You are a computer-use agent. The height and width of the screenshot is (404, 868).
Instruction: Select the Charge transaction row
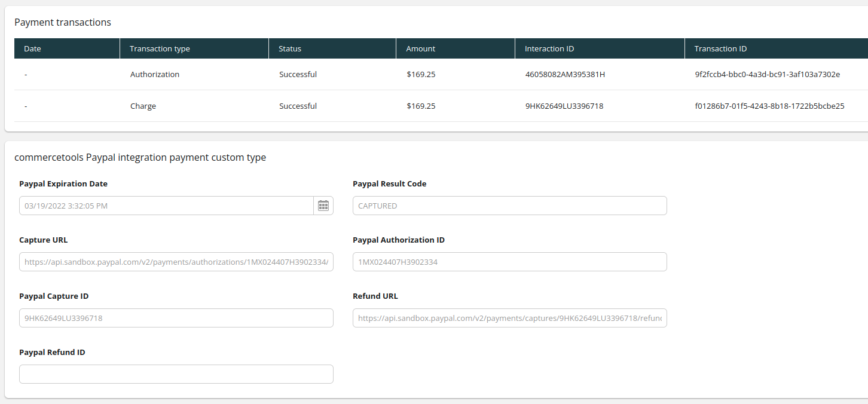pos(143,106)
